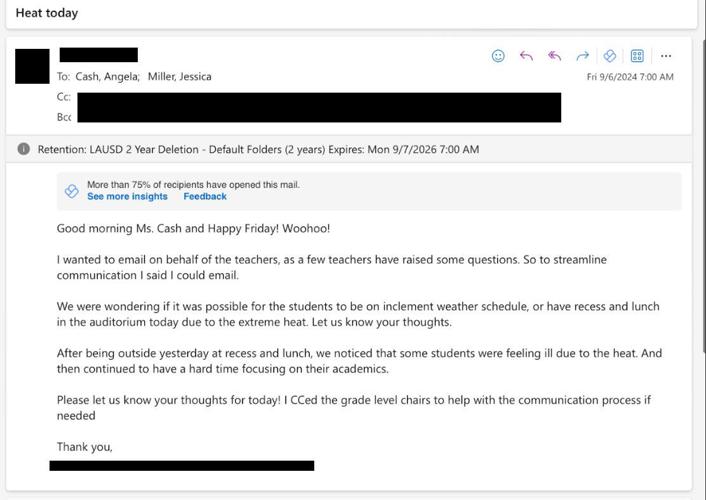706x500 pixels.
Task: Add an emoji reaction to the email
Action: pos(498,56)
